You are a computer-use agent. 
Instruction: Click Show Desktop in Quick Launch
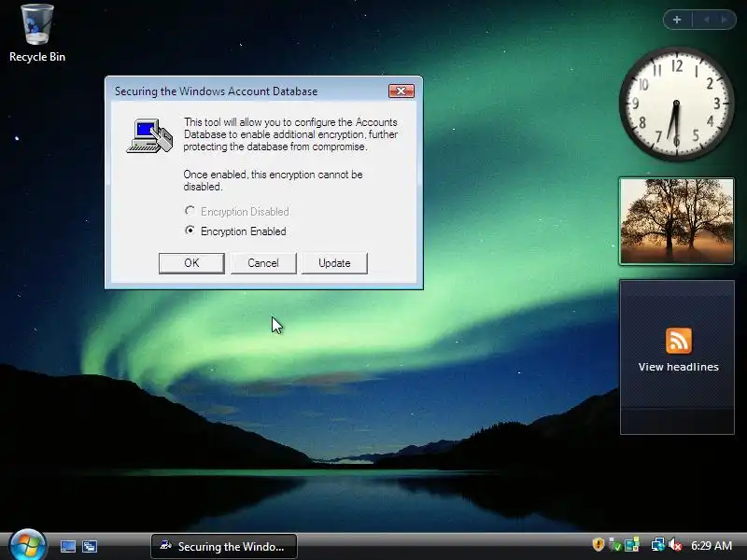point(67,546)
